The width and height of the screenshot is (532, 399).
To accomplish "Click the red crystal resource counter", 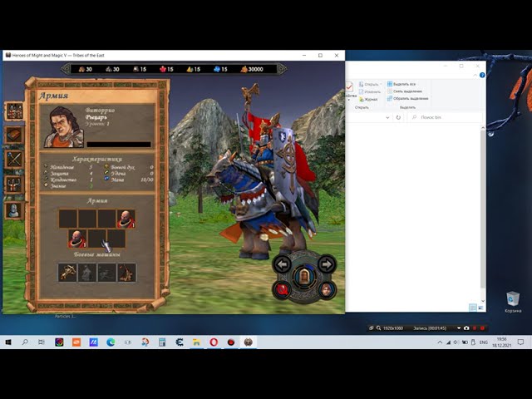I will (166, 69).
